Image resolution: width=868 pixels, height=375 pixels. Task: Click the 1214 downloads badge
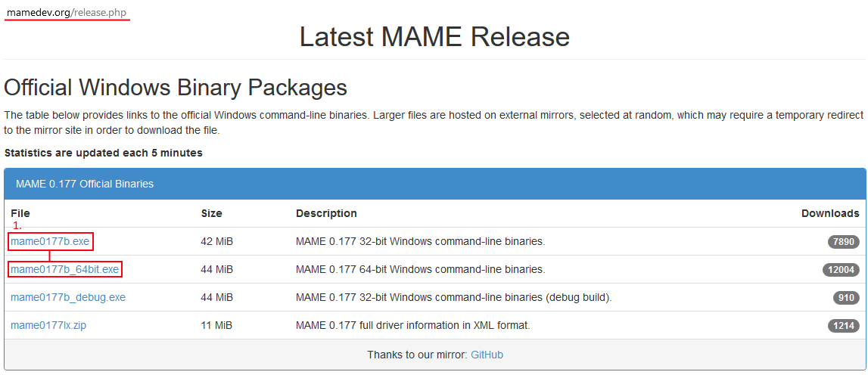(x=843, y=326)
